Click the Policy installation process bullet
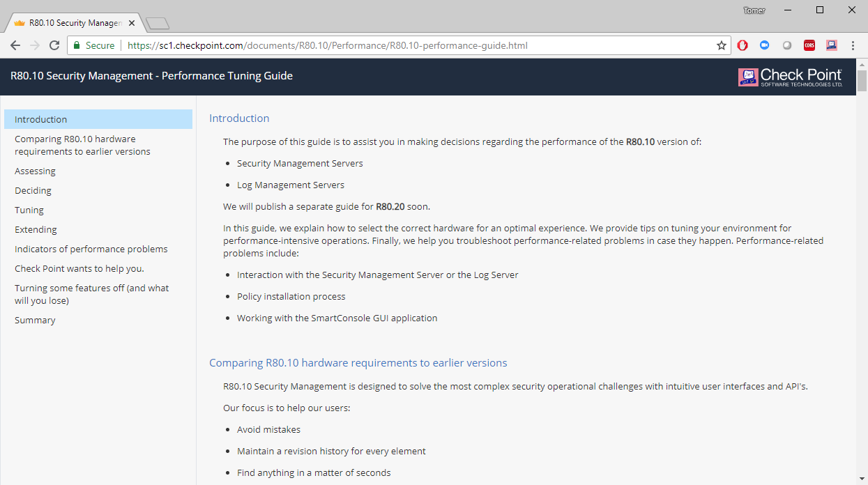Image resolution: width=868 pixels, height=485 pixels. [x=291, y=296]
